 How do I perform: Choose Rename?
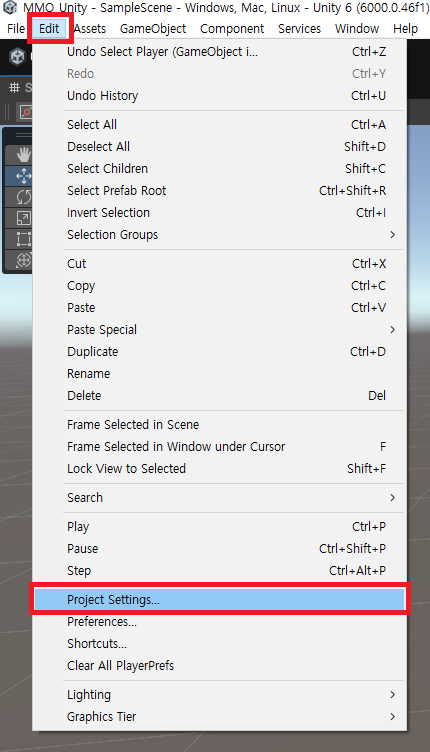[220, 374]
